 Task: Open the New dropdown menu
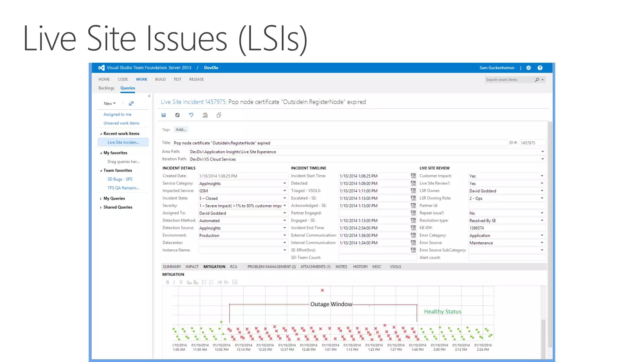click(110, 104)
